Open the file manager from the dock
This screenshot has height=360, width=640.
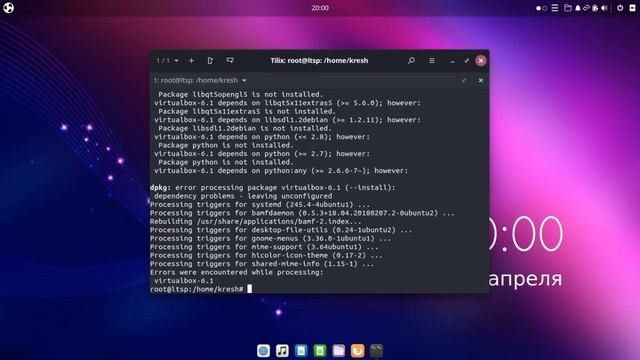[338, 351]
